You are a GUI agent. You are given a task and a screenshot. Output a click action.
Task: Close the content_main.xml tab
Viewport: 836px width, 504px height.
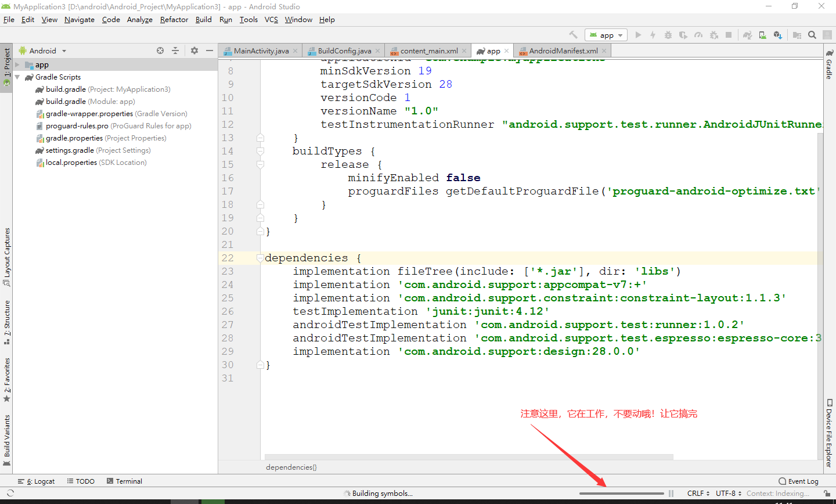tap(464, 51)
